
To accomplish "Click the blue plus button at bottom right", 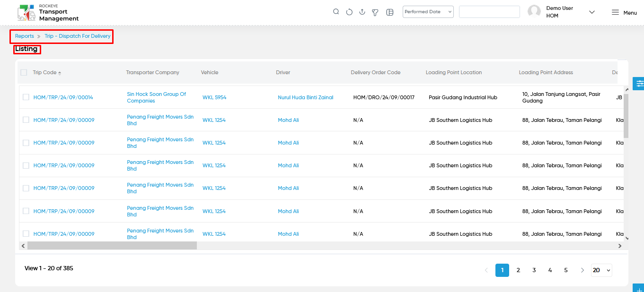I will [639, 288].
